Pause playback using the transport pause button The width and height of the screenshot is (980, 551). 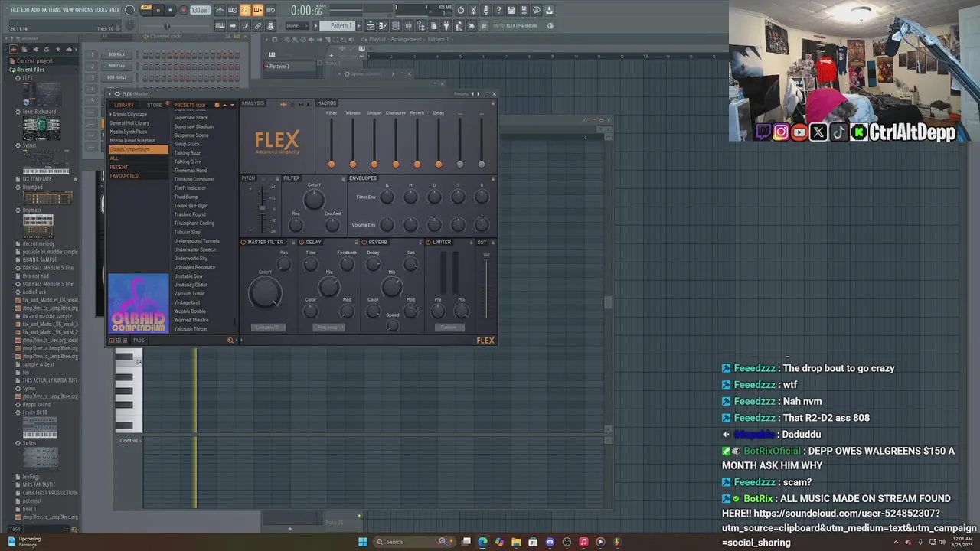(x=158, y=10)
